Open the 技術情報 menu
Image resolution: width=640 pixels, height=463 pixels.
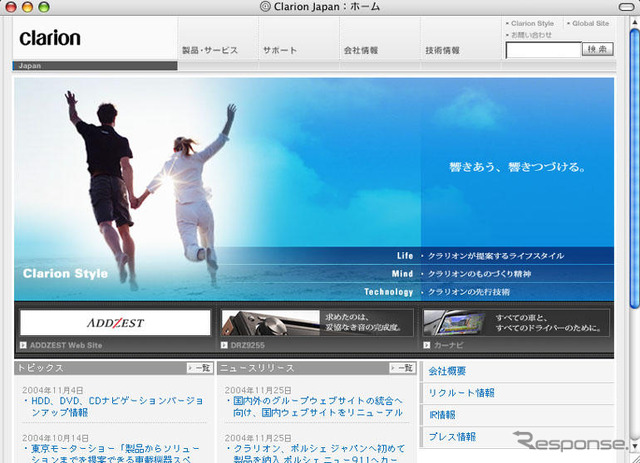(x=442, y=50)
